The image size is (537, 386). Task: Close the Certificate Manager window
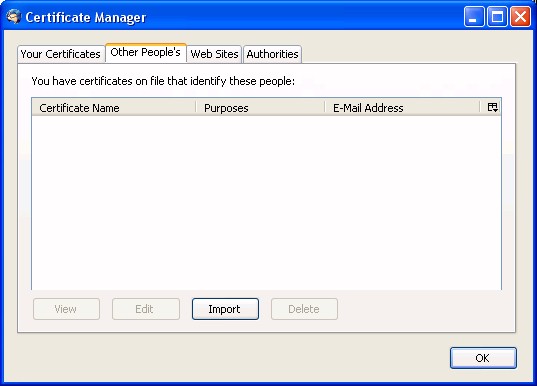point(520,16)
